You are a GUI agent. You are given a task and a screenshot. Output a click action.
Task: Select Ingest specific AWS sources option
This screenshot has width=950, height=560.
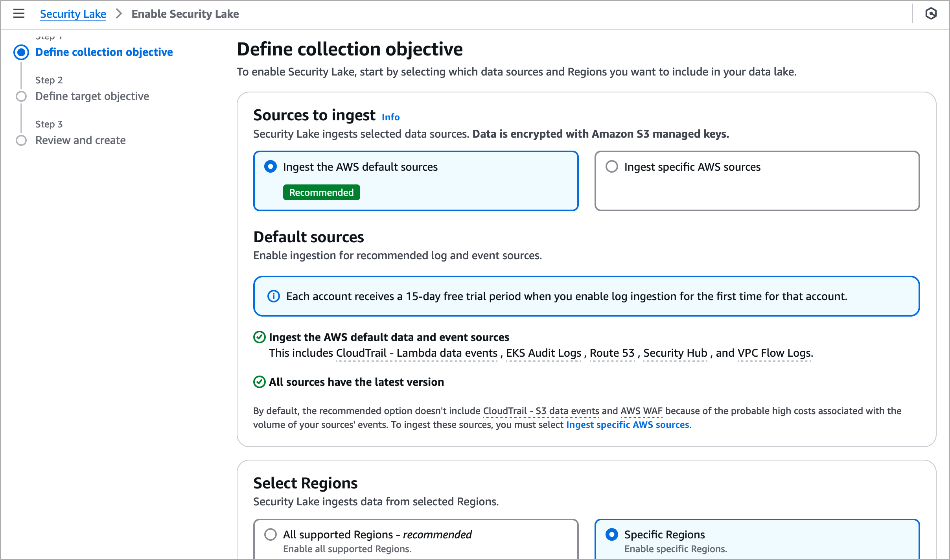coord(612,167)
